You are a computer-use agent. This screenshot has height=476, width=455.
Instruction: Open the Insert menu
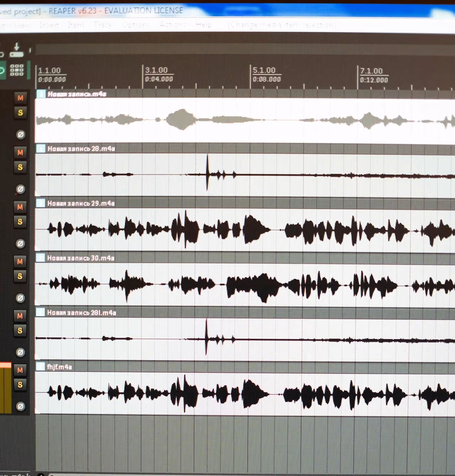pos(49,25)
